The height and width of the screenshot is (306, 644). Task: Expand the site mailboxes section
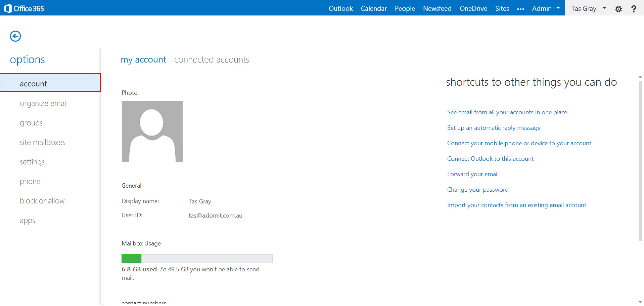tap(43, 142)
